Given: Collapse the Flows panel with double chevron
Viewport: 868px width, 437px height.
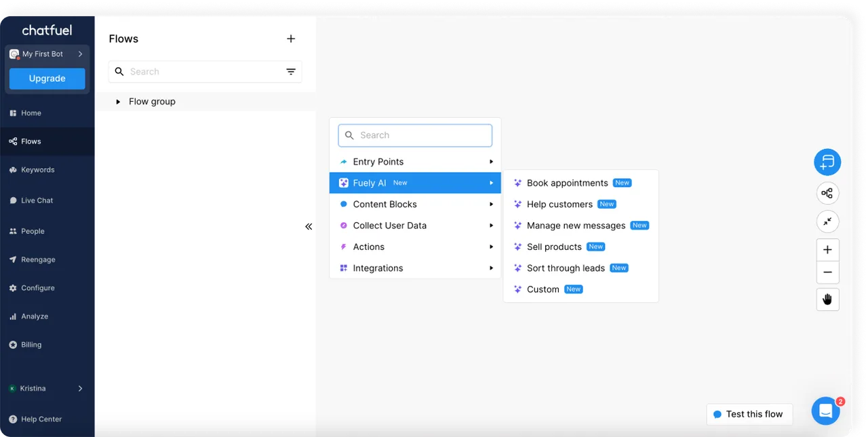Looking at the screenshot, I should (x=309, y=226).
